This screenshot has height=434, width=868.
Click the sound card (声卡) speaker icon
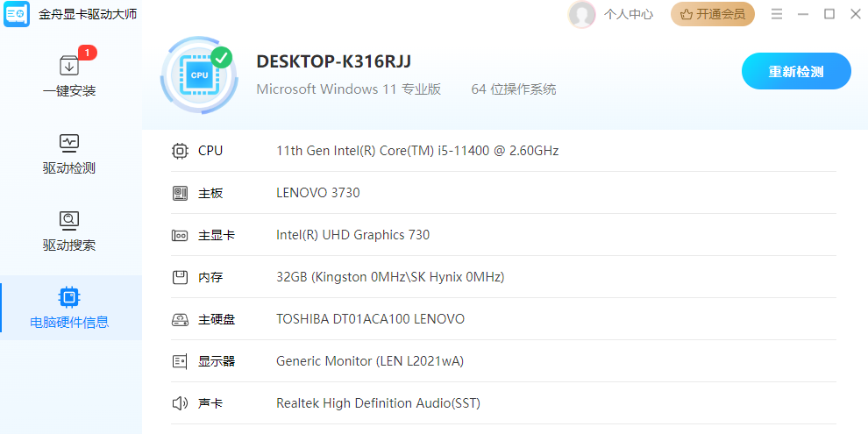click(180, 403)
